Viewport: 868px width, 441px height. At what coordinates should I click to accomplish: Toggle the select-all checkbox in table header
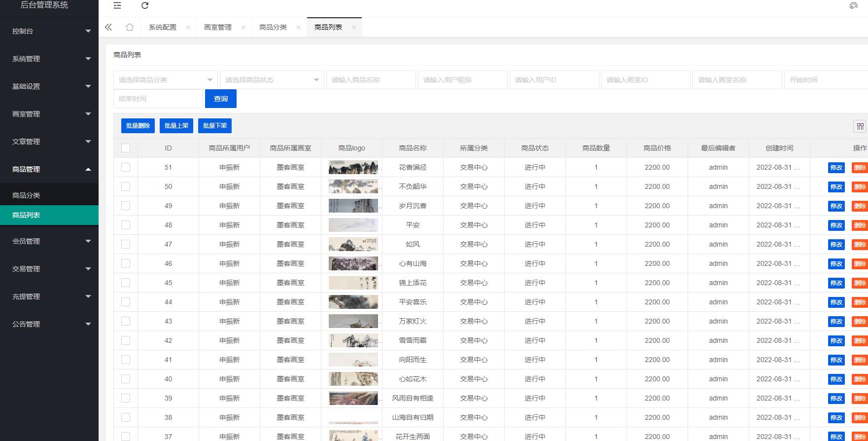(126, 148)
